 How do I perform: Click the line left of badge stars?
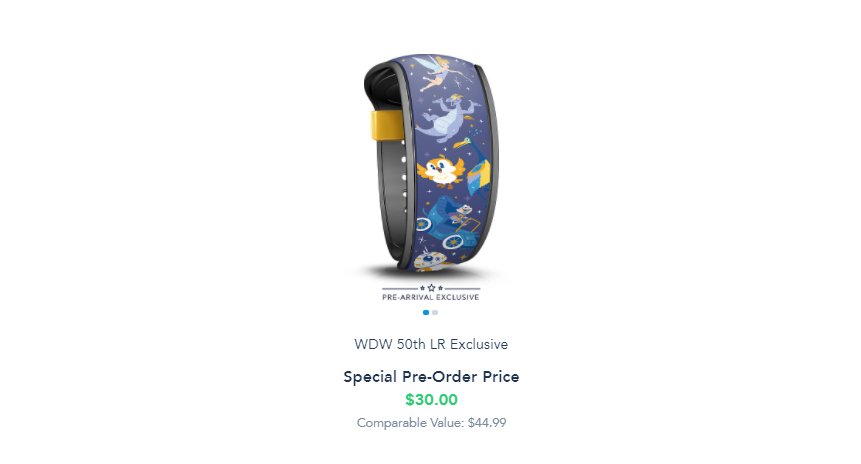(400, 288)
